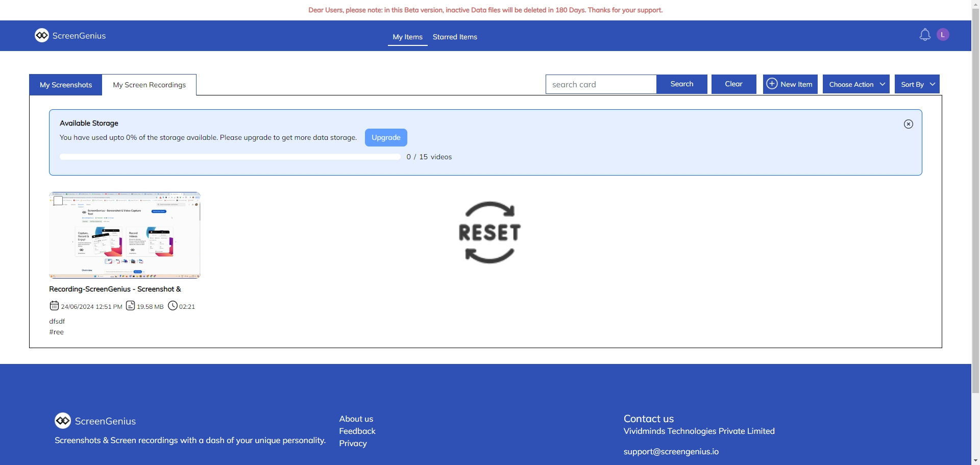Click the #ree tag text
The height and width of the screenshot is (465, 980).
click(57, 332)
